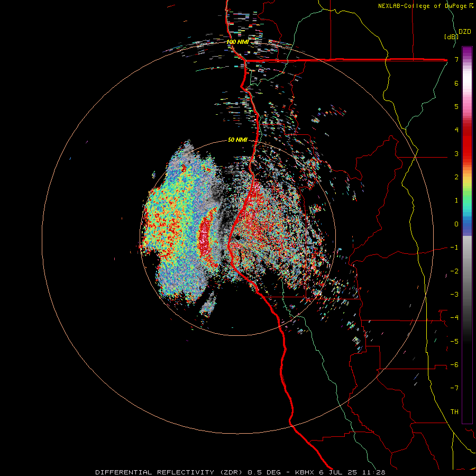The height and width of the screenshot is (476, 476).
Task: Click the [dB] unit label
Action: click(451, 36)
